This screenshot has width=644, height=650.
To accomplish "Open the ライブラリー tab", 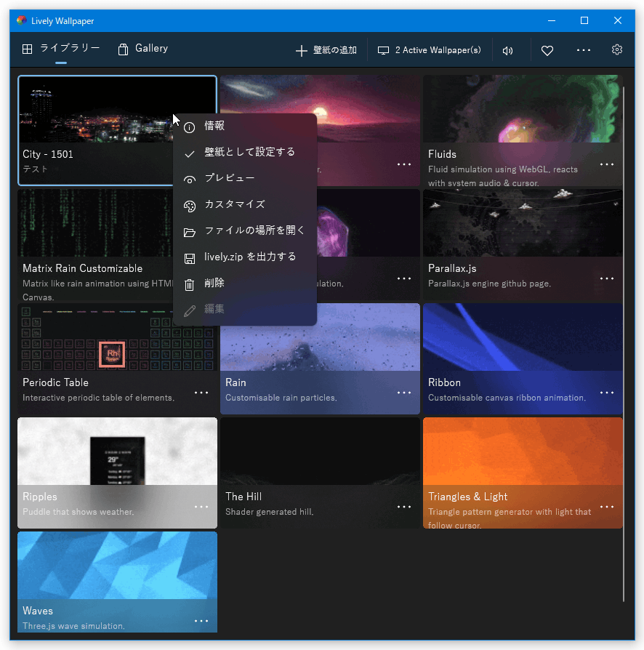I will [x=61, y=49].
